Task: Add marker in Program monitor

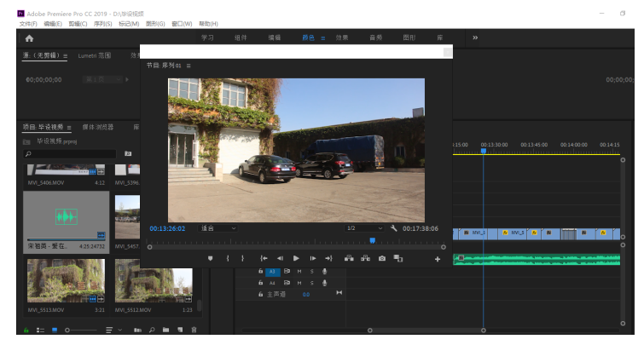Action: pos(211,258)
